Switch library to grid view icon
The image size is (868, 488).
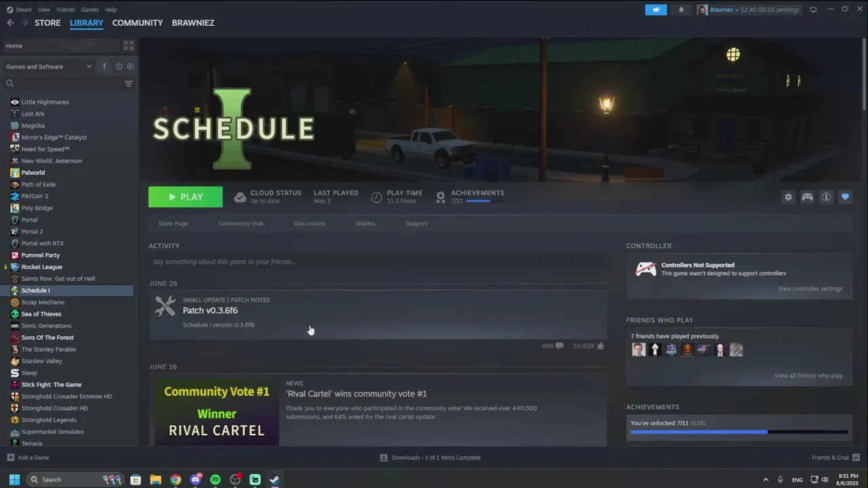128,45
